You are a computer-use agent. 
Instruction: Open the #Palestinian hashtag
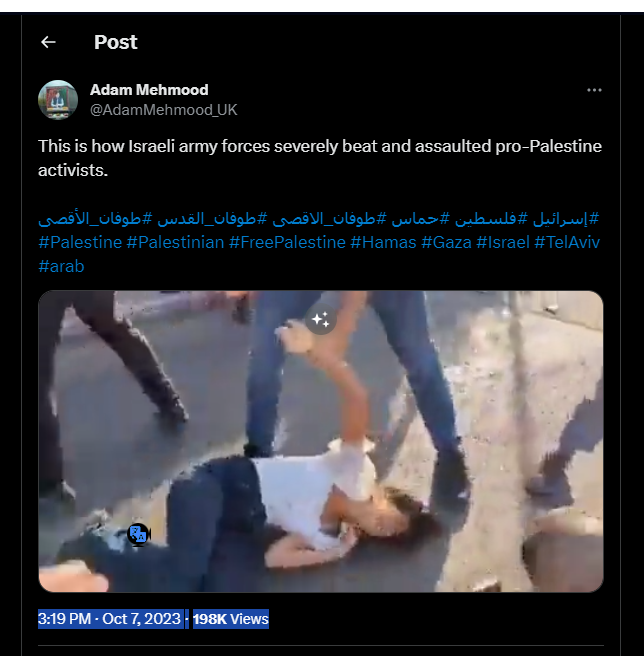click(x=175, y=242)
